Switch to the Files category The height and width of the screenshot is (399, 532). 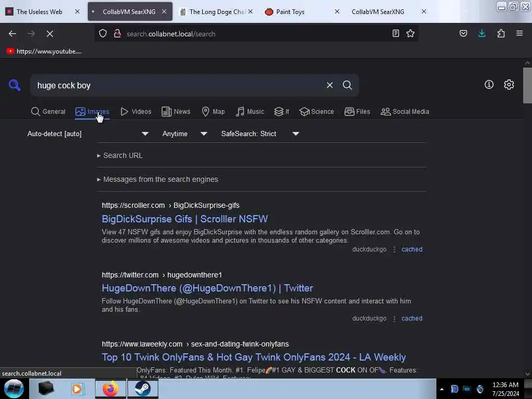coord(357,112)
